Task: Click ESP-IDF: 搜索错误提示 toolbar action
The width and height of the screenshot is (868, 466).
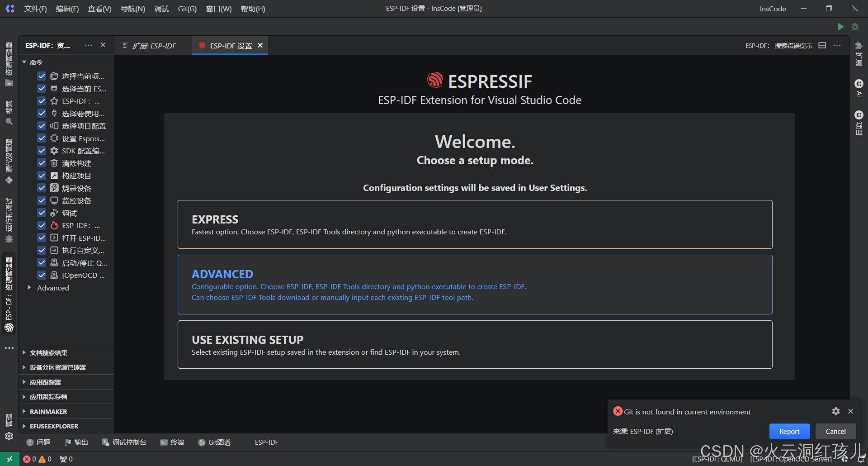Action: (x=778, y=45)
